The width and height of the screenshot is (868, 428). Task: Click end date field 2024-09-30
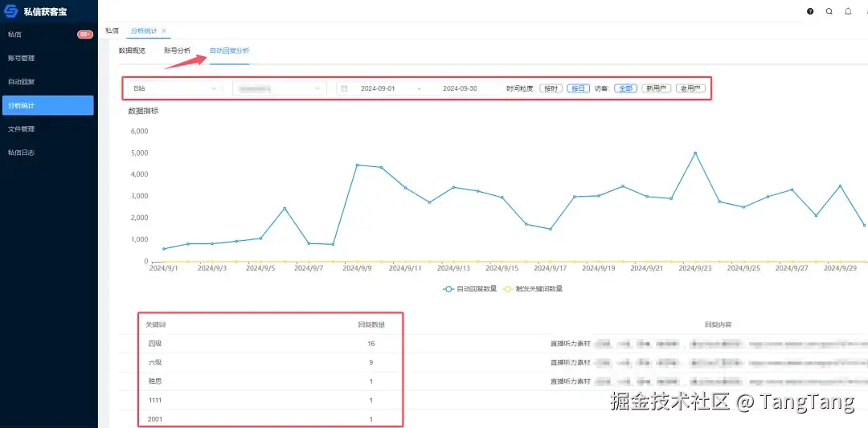460,88
